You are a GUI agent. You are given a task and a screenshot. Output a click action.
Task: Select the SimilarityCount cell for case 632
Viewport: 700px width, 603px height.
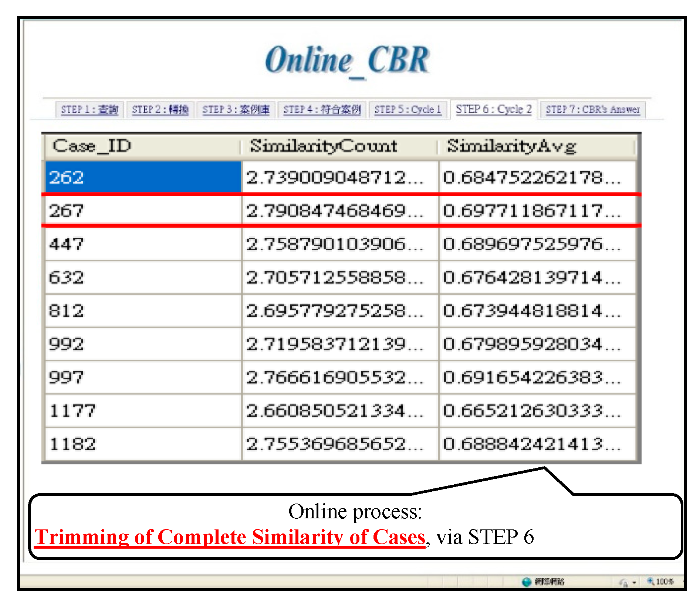[x=335, y=278]
